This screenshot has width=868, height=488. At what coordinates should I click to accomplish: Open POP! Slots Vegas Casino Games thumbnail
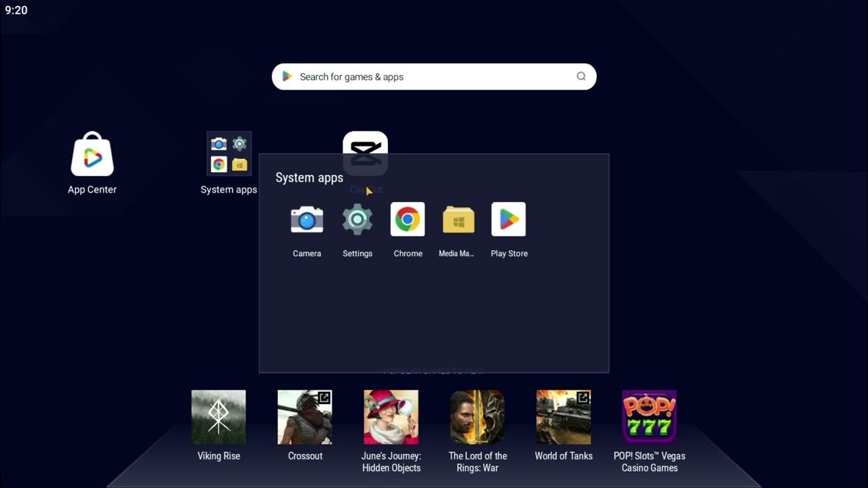coord(650,417)
